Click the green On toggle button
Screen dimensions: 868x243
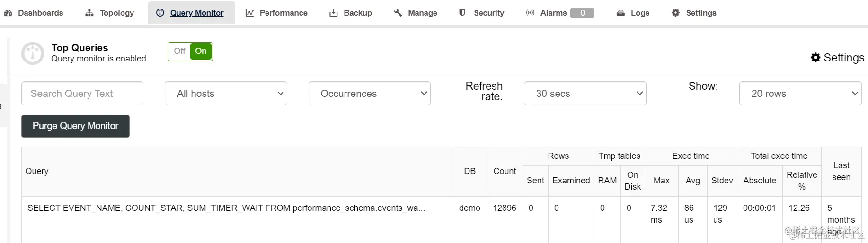pyautogui.click(x=201, y=52)
